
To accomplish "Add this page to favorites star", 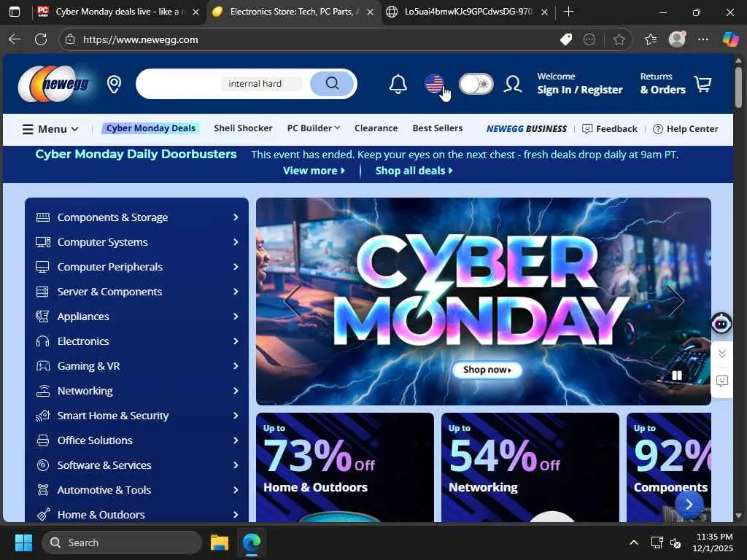I will pyautogui.click(x=619, y=39).
